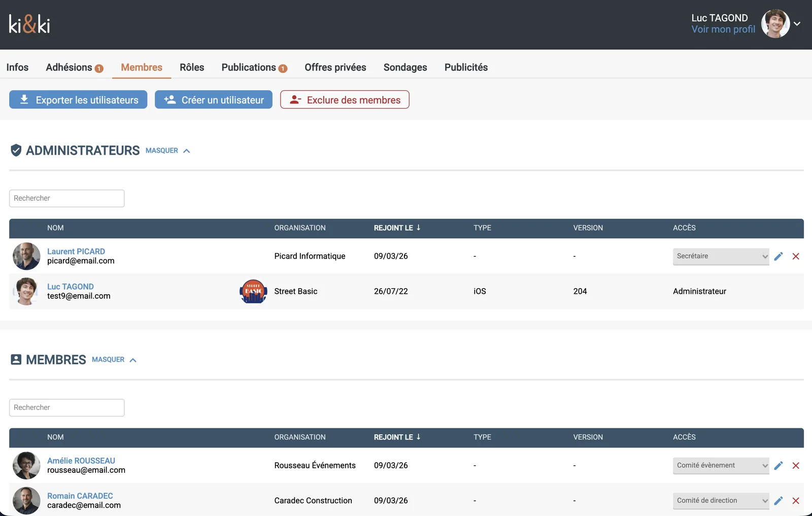Remove Romain CARADEC with red cross
Screen dimensions: 812x516
tap(796, 501)
